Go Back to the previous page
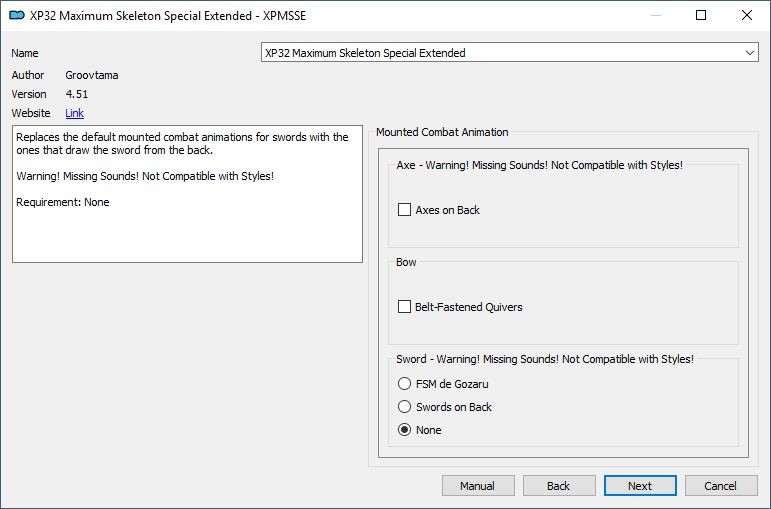Viewport: 771px width, 509px height. 559,486
